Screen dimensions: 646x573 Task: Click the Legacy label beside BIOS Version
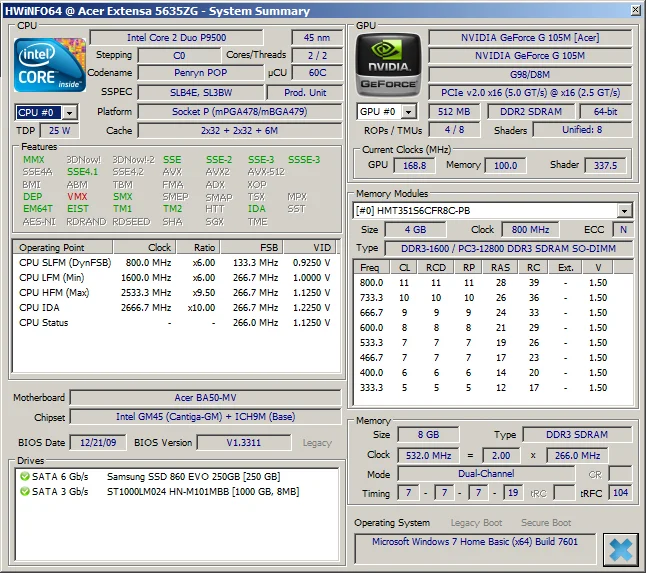(316, 442)
